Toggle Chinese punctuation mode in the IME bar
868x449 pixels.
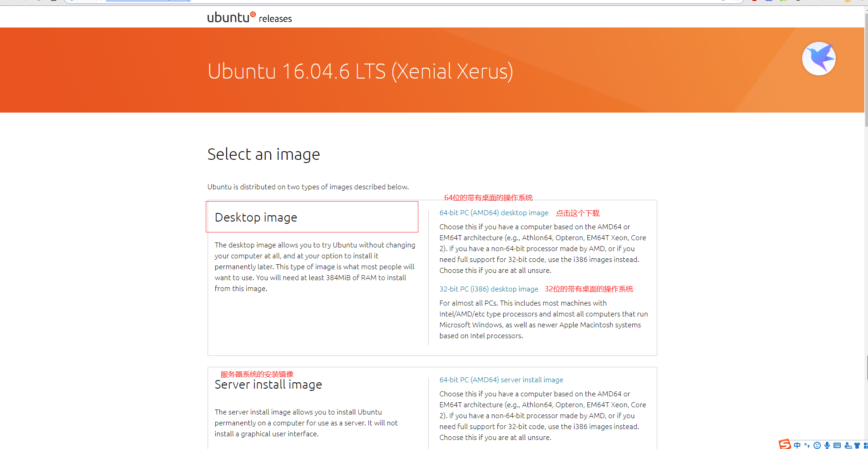pos(807,445)
